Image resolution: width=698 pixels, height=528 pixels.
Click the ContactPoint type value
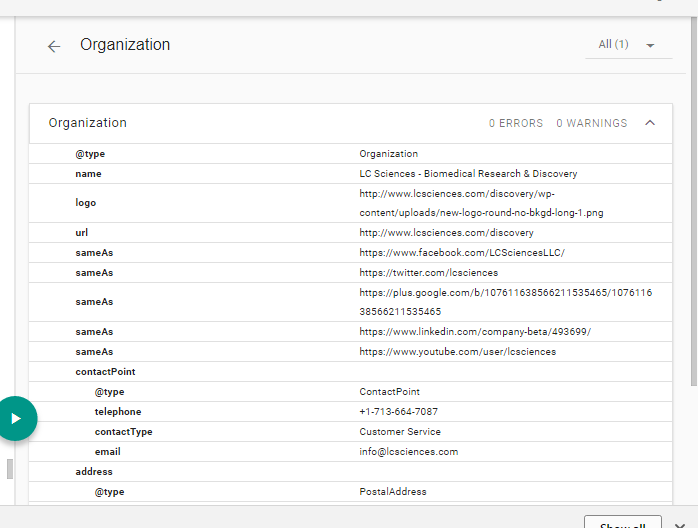(x=390, y=392)
